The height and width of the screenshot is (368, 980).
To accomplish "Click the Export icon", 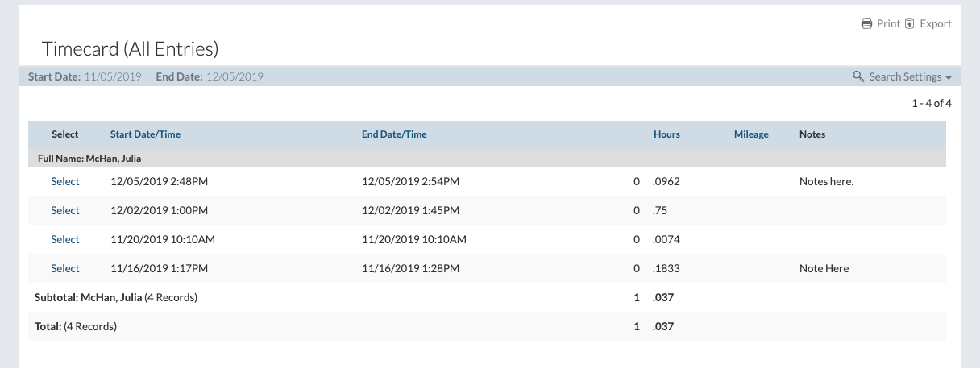I will coord(910,23).
